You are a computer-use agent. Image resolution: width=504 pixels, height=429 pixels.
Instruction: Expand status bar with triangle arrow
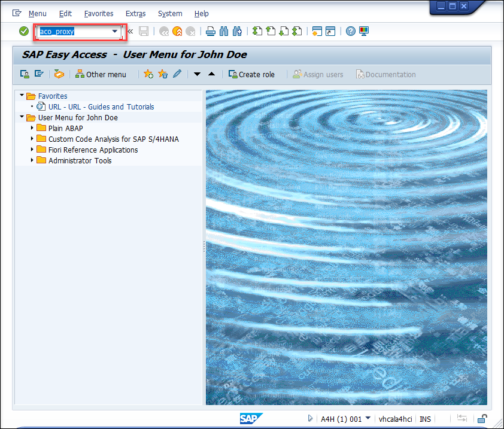click(310, 418)
